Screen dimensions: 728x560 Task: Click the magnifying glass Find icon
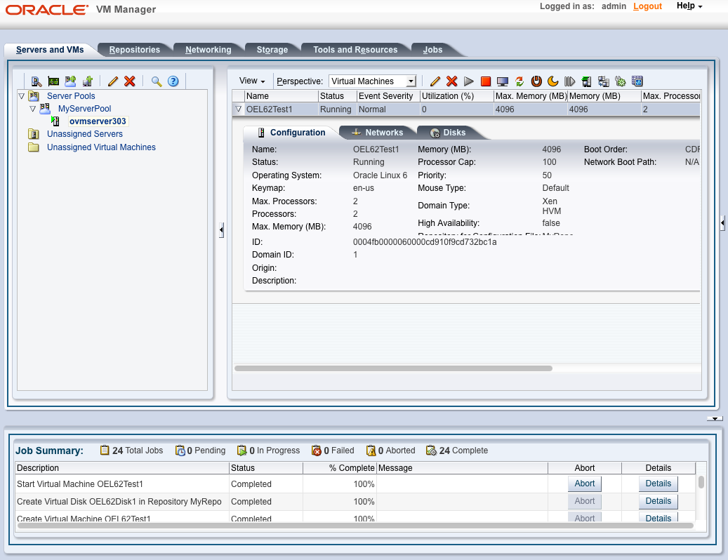click(x=157, y=81)
